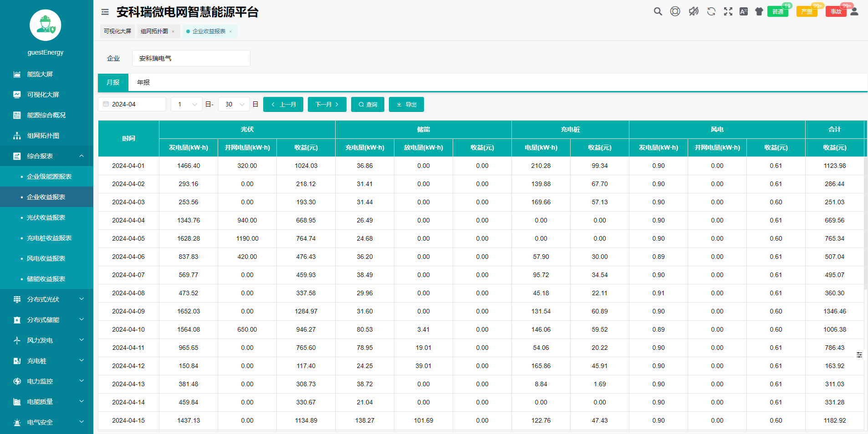Viewport: 868px width, 434px height.
Task: Toggle the muted alarm sound icon
Action: tap(693, 11)
